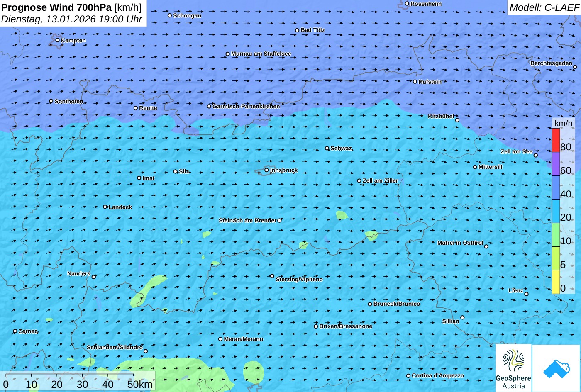Image resolution: width=581 pixels, height=392 pixels.
Task: Click the Rosenheim city marker
Action: (x=407, y=4)
